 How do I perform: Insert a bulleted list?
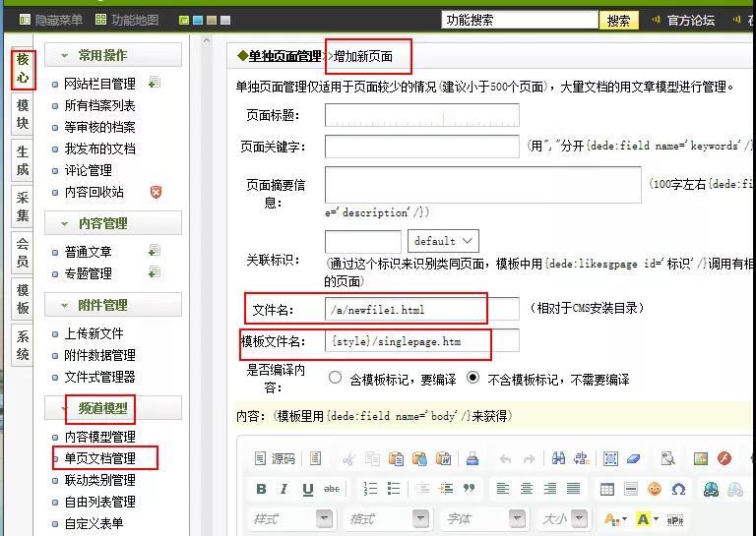(x=394, y=489)
